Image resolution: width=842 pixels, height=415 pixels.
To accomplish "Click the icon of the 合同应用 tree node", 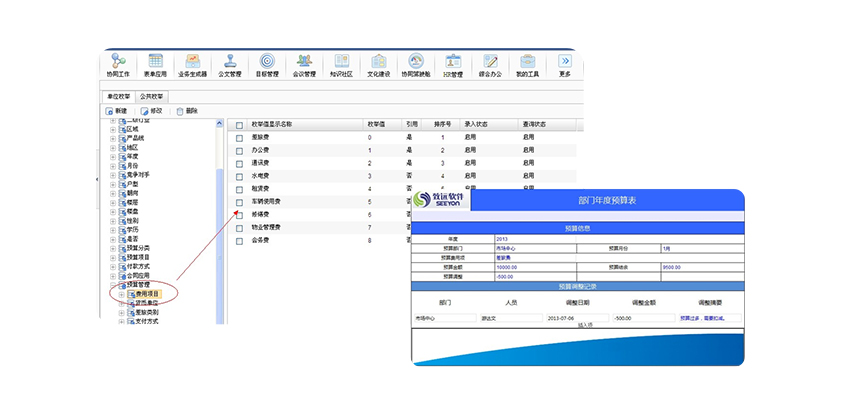I will 122,275.
